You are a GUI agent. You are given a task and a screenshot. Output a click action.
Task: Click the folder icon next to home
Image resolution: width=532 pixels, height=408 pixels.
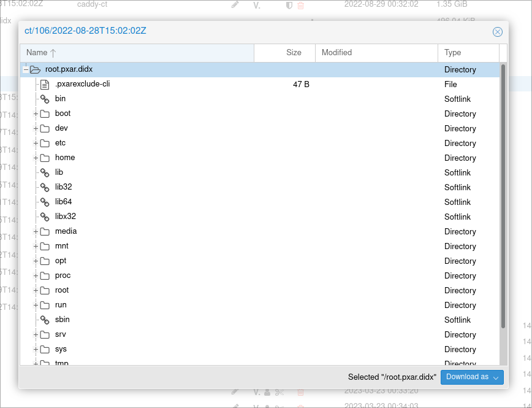pos(45,158)
